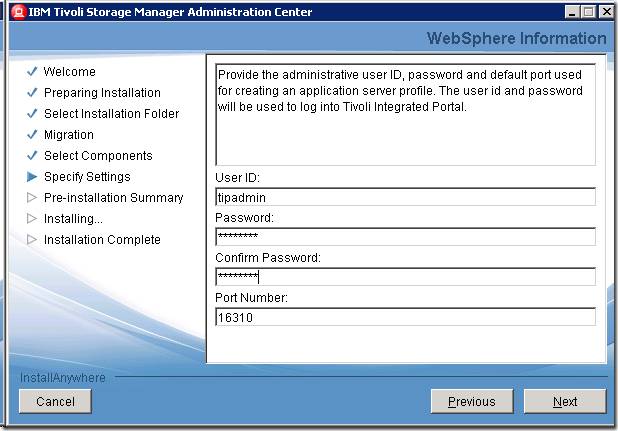Cancel the installation wizard
618x431 pixels.
click(x=55, y=401)
